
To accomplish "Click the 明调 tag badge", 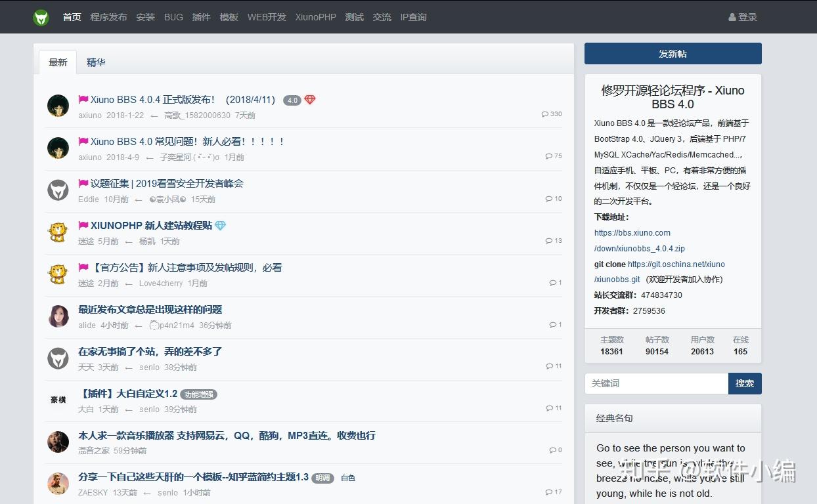I will [322, 478].
